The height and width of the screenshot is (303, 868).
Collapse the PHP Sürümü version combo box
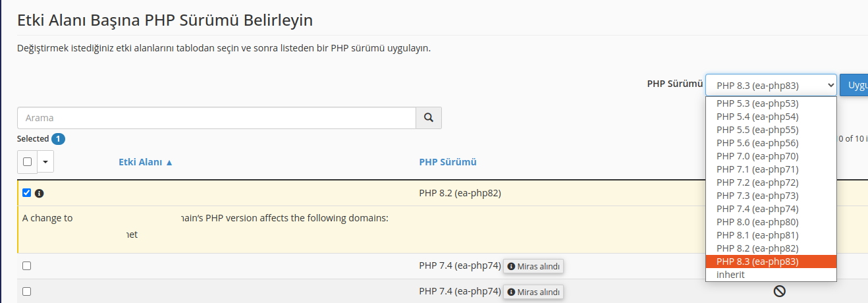click(x=771, y=85)
